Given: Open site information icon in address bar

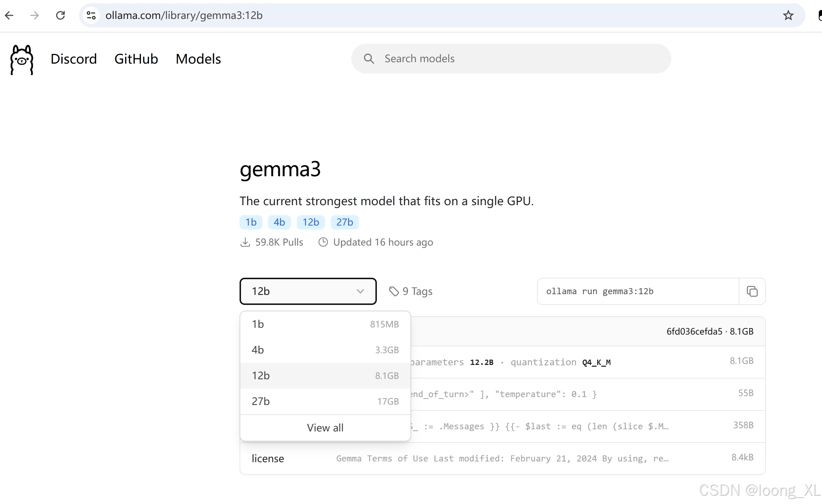Looking at the screenshot, I should pos(91,15).
